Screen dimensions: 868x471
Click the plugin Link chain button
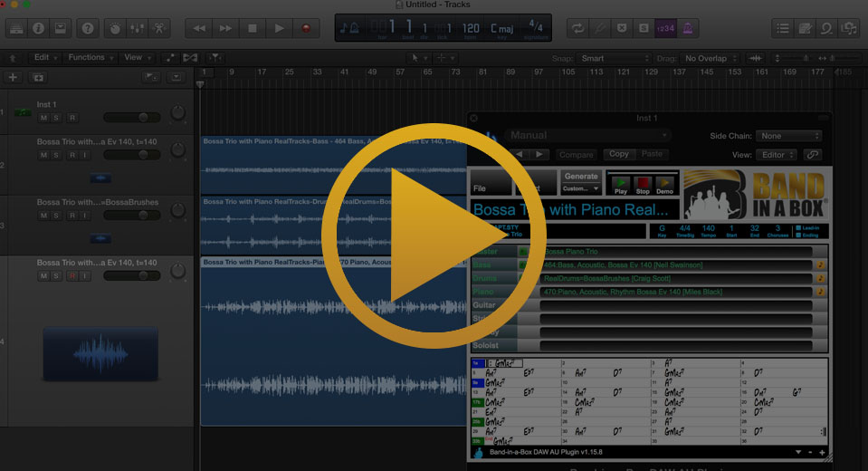pyautogui.click(x=812, y=155)
